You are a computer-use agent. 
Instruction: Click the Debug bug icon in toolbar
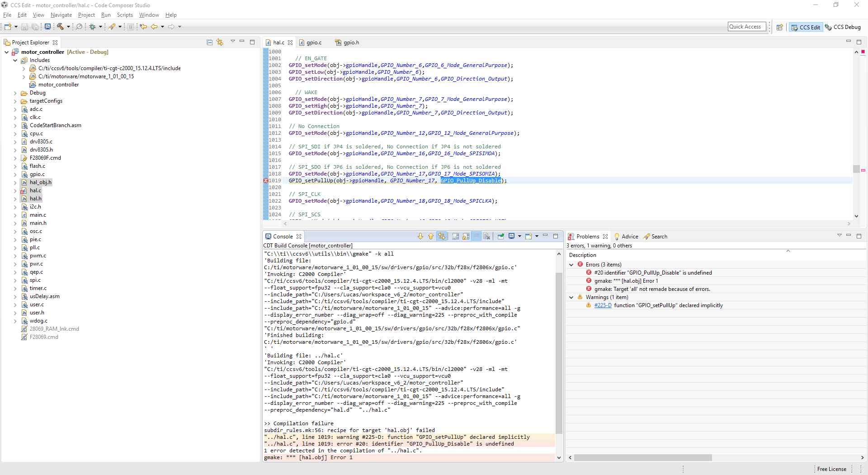coord(92,27)
